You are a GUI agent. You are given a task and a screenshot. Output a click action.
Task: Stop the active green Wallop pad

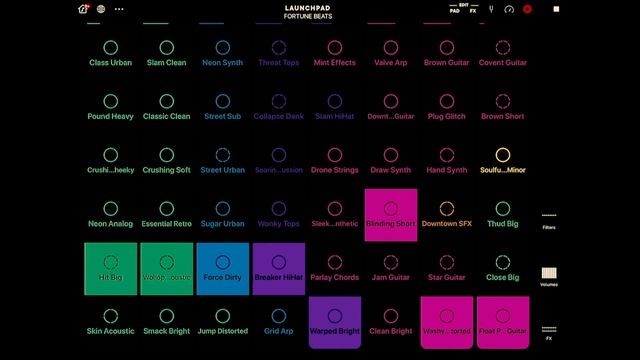167,269
